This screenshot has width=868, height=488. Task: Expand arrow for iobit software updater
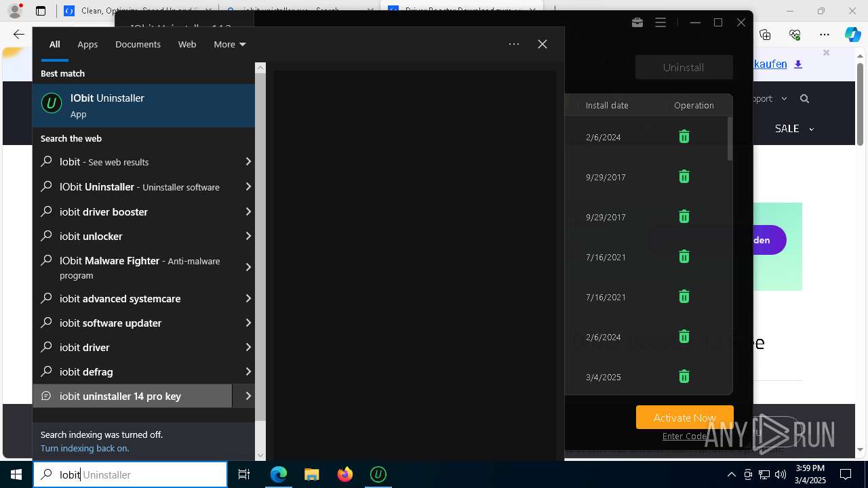coord(248,323)
